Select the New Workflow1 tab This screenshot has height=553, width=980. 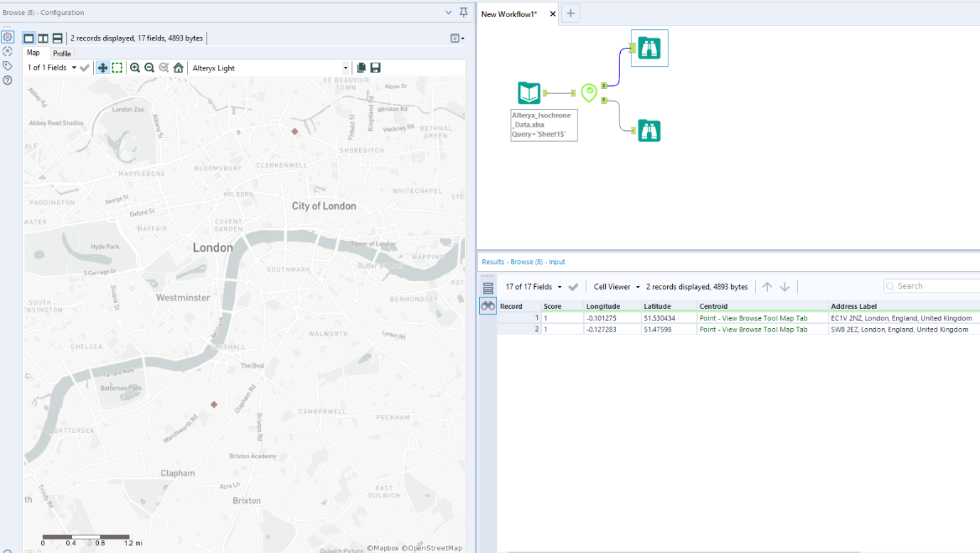coord(509,13)
